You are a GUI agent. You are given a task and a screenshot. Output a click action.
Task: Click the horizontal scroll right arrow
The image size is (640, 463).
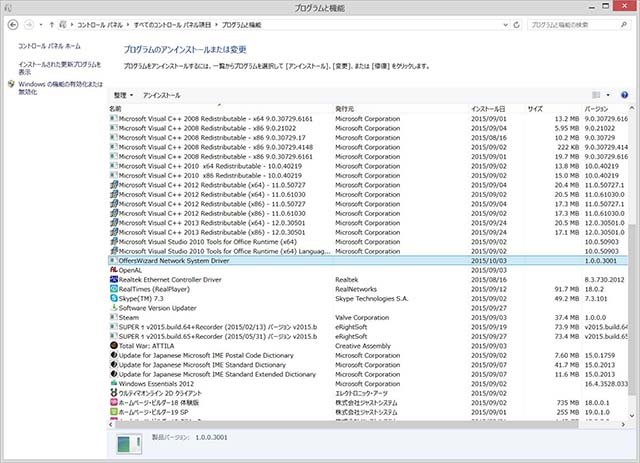click(x=623, y=425)
